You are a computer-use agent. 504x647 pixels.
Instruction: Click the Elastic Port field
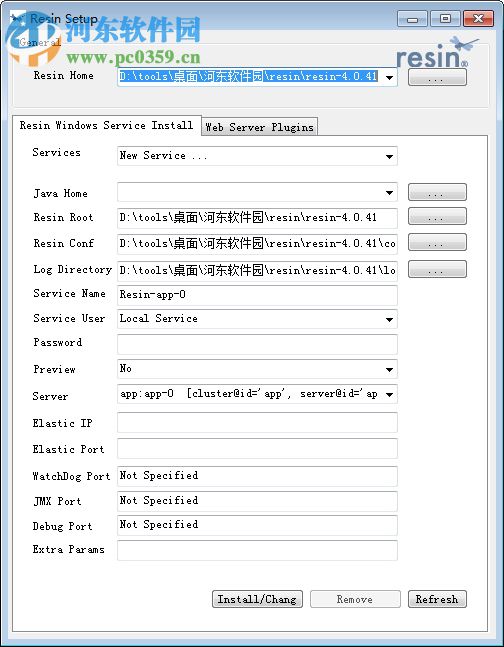pos(257,448)
